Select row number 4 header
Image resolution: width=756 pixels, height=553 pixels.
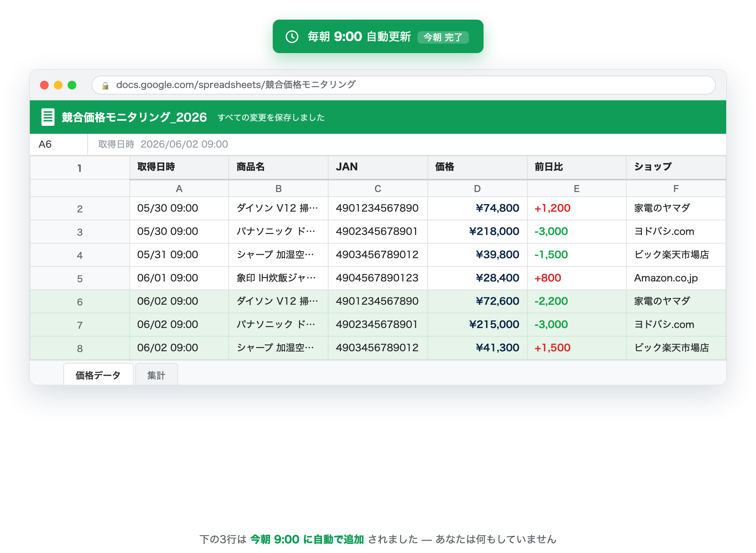[80, 255]
